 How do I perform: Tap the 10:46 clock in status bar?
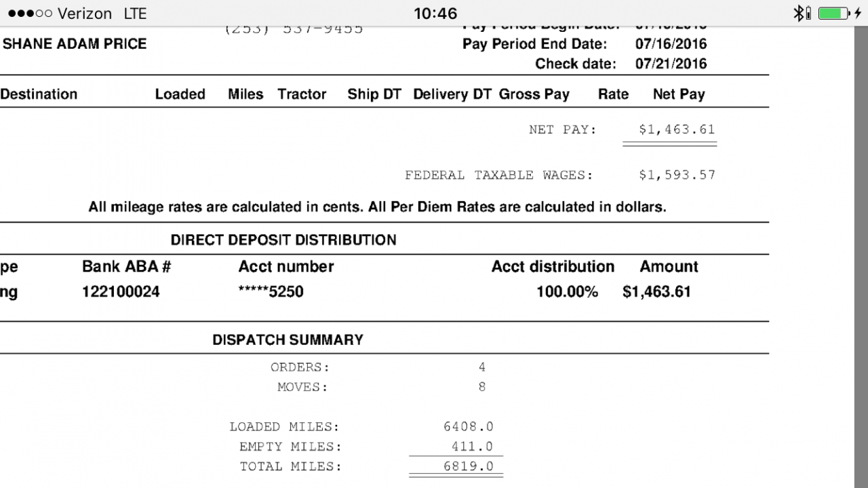click(x=435, y=14)
